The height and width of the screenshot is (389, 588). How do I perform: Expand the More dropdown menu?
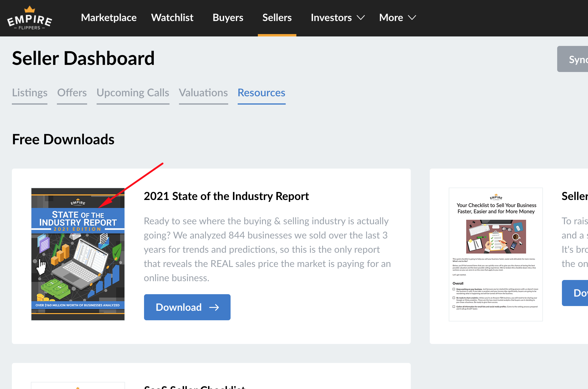pyautogui.click(x=397, y=17)
